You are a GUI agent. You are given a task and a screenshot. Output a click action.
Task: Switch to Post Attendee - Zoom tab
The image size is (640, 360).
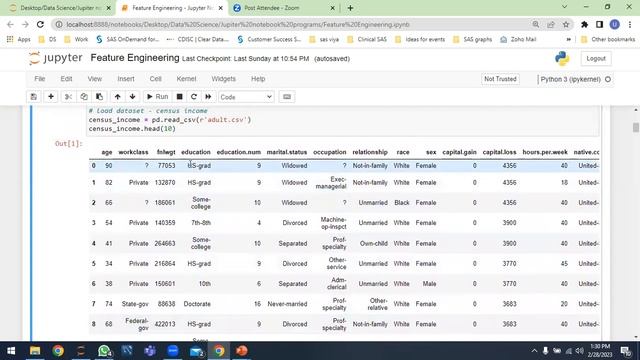pos(284,8)
